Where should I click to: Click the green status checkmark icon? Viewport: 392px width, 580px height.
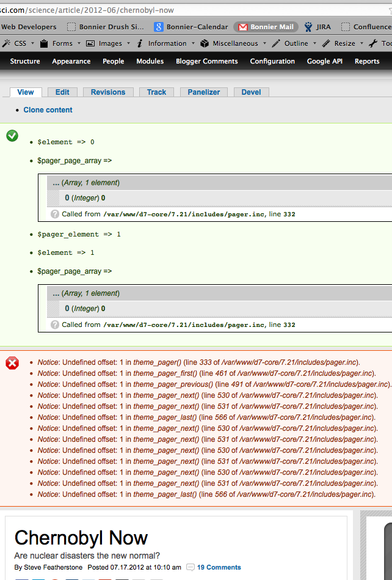coord(12,136)
